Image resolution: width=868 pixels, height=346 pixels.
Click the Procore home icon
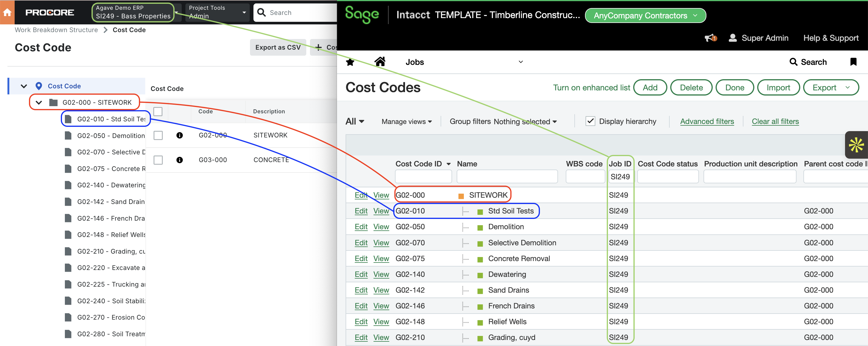pyautogui.click(x=7, y=12)
